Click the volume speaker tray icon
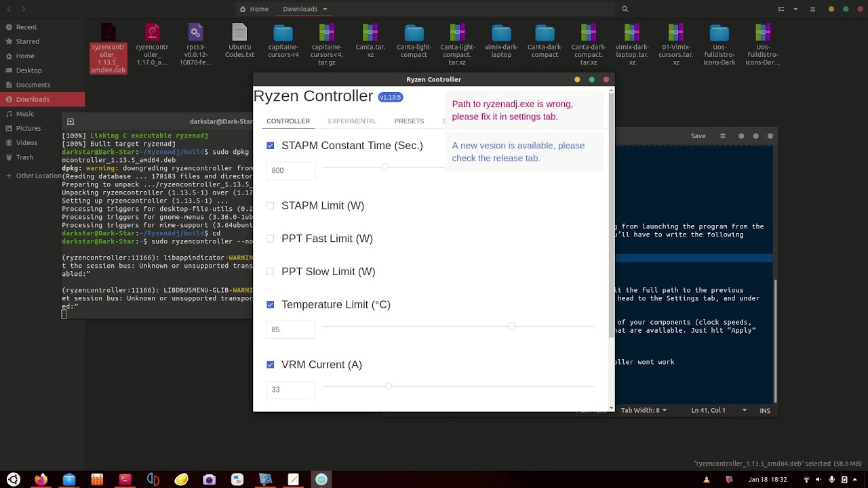This screenshot has width=868, height=488. click(x=819, y=480)
